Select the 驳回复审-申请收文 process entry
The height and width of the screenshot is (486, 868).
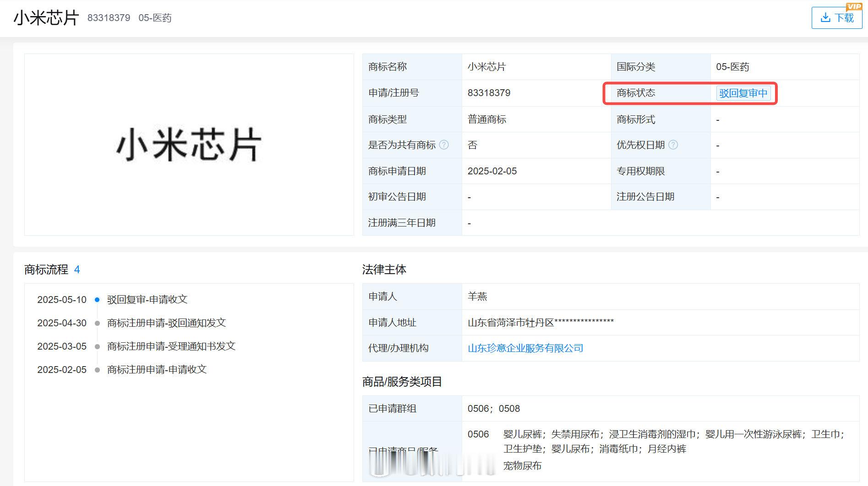pyautogui.click(x=147, y=300)
